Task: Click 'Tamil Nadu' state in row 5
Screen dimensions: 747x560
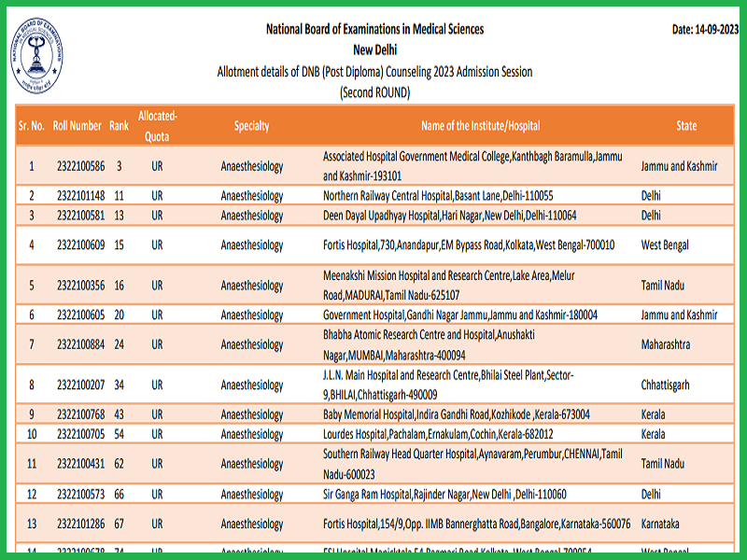Action: (663, 286)
